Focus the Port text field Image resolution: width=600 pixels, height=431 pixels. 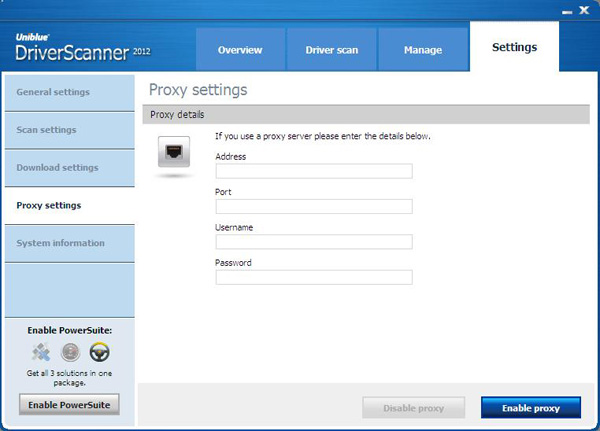pyautogui.click(x=314, y=206)
